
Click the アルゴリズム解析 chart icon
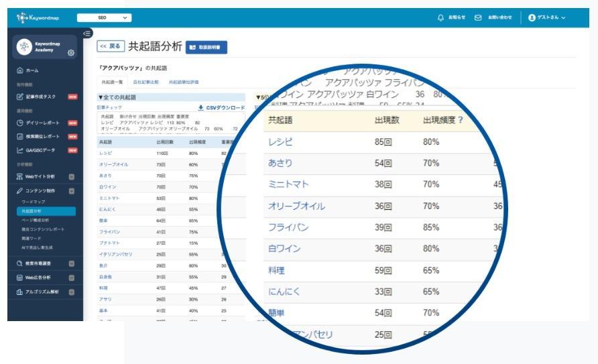20,292
